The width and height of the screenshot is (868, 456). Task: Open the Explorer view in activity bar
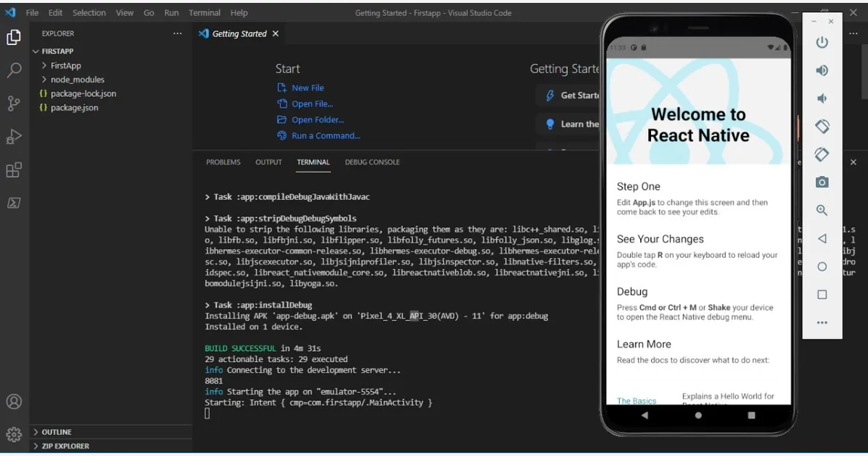coord(14,37)
